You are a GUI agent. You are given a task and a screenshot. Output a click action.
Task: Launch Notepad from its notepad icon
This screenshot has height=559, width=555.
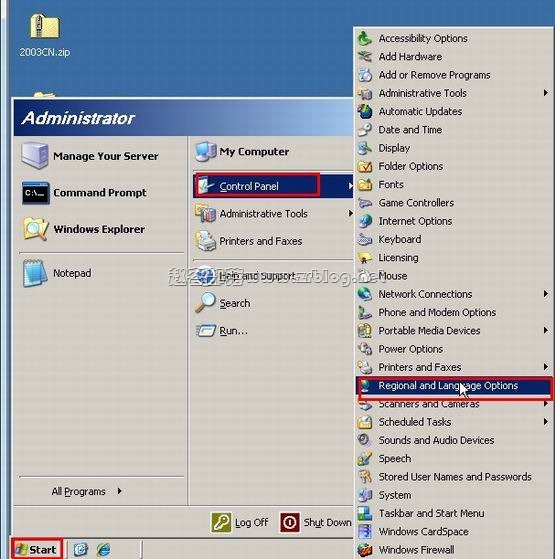pyautogui.click(x=35, y=273)
